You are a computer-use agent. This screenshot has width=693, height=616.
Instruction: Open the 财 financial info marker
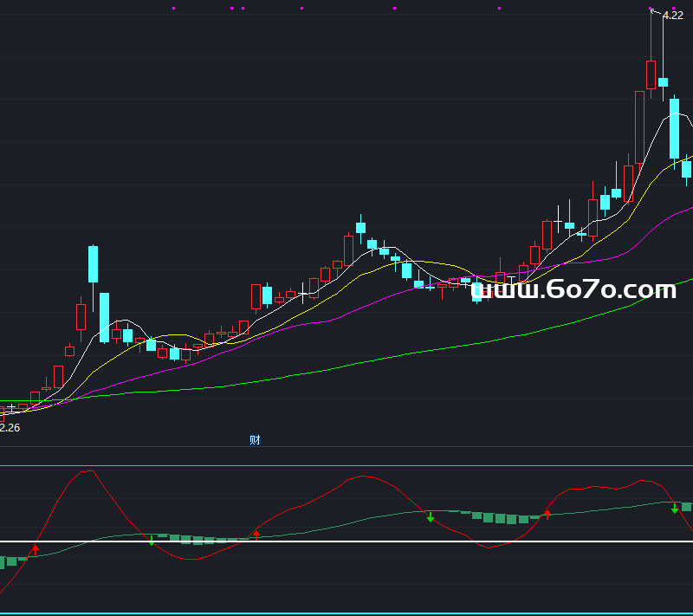point(255,439)
